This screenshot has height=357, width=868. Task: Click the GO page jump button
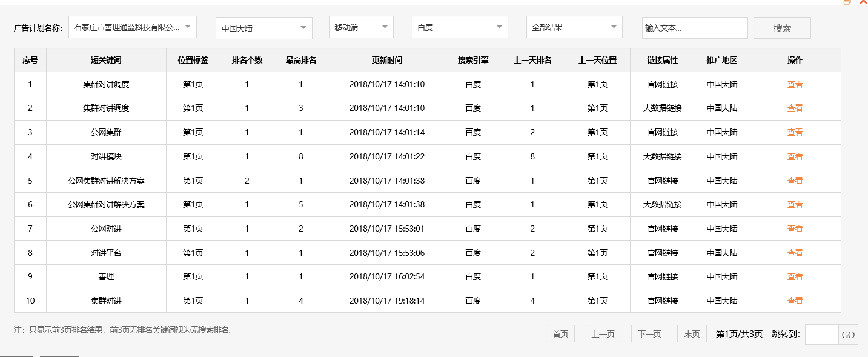click(847, 334)
